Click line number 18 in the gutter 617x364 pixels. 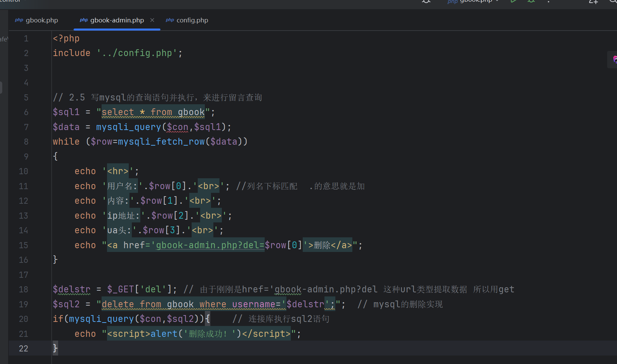tap(23, 289)
